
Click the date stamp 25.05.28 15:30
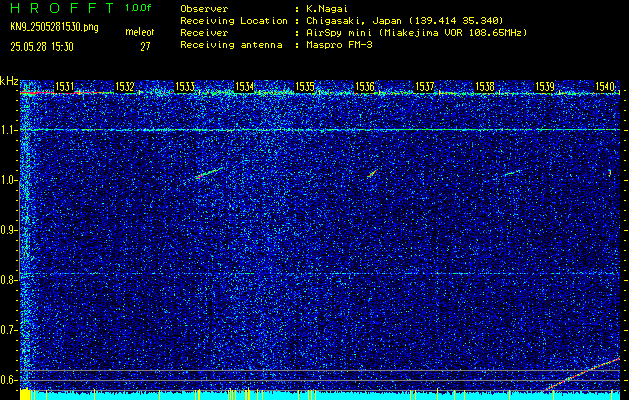(x=42, y=47)
